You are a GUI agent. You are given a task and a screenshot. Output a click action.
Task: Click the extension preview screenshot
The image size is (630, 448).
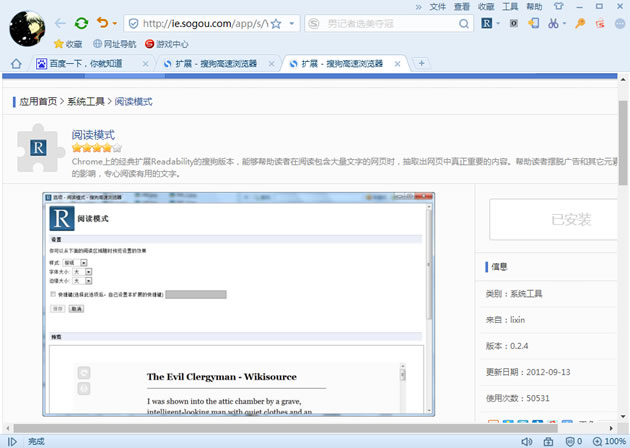(238, 304)
